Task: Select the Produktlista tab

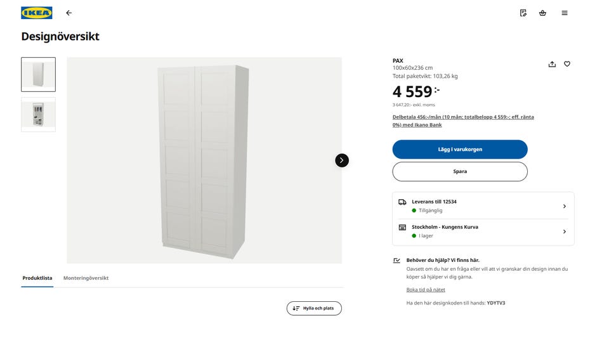Action: point(37,278)
